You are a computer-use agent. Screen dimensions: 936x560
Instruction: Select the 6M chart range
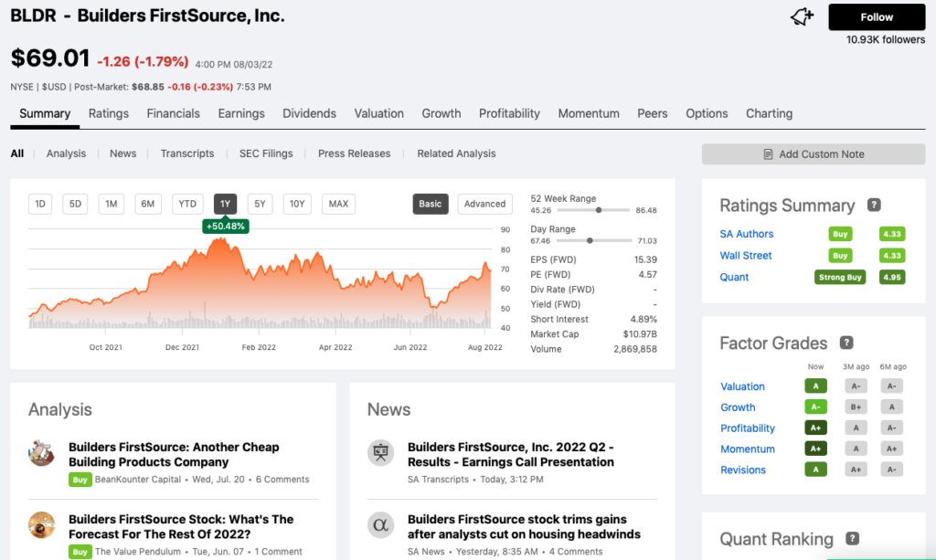[x=147, y=204]
